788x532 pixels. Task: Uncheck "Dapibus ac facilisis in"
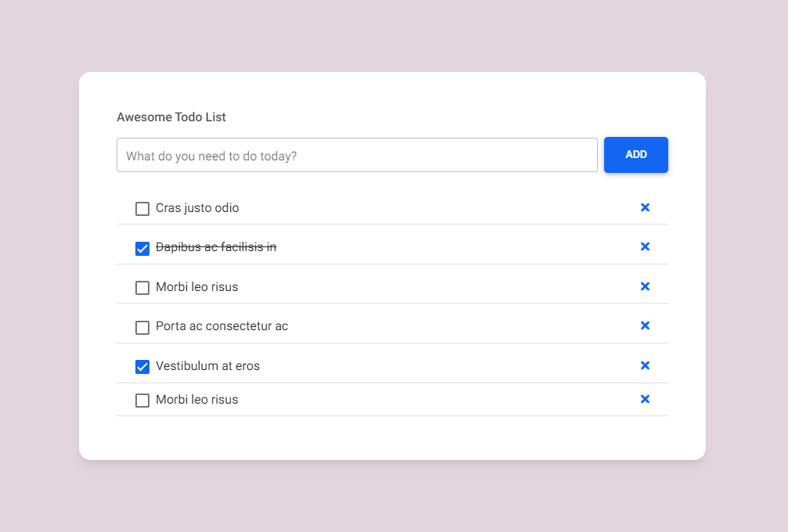[x=142, y=248]
